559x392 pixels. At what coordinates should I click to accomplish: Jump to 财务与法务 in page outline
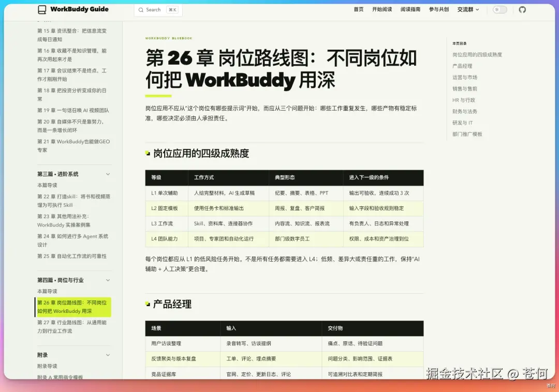[x=464, y=111]
